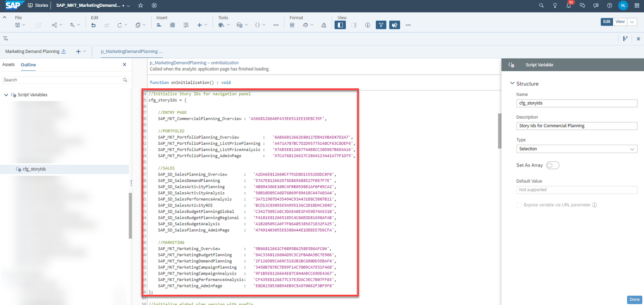Viewport: 644px width, 305px height.
Task: Insert a chart using the chart icon
Action: click(159, 25)
